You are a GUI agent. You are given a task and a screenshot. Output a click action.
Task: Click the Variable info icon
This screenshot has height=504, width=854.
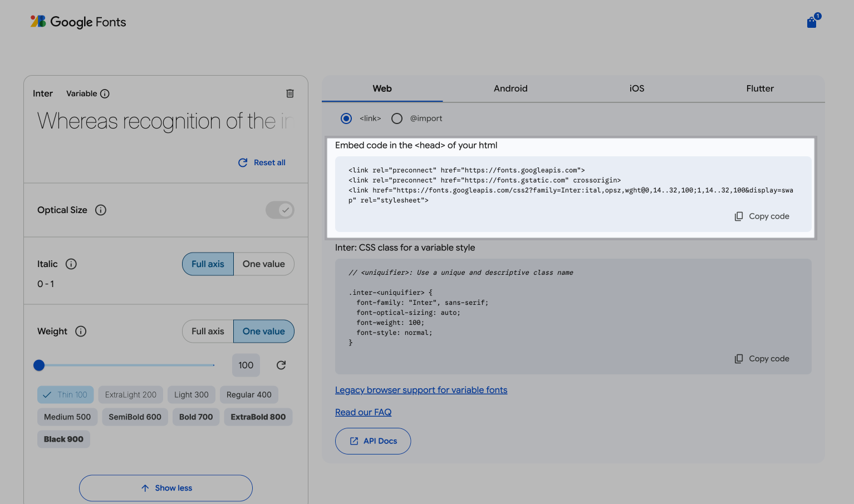105,93
